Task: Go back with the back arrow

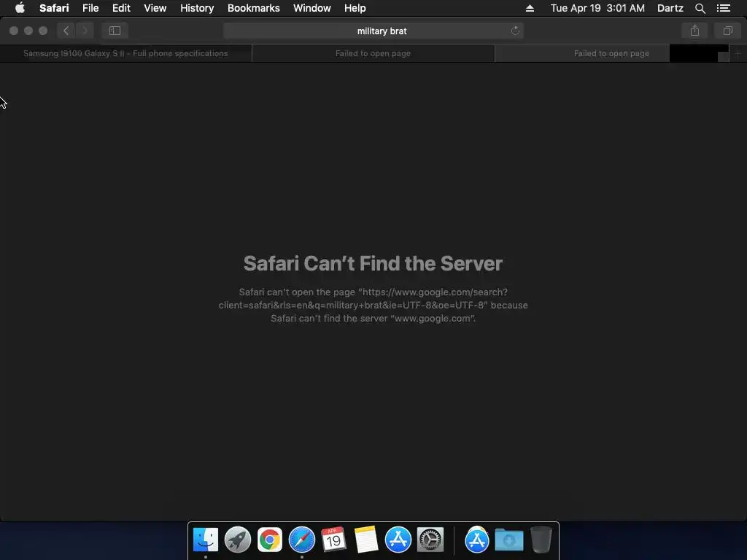Action: point(66,31)
